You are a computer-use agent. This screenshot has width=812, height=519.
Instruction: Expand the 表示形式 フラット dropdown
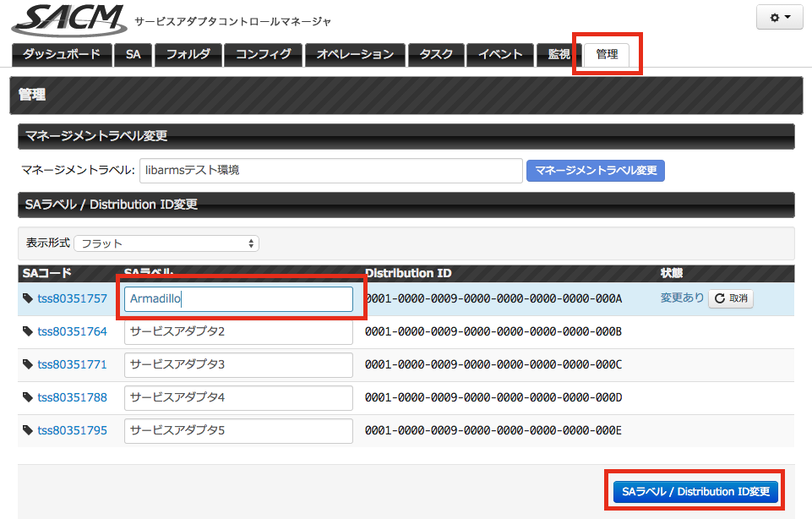[166, 243]
